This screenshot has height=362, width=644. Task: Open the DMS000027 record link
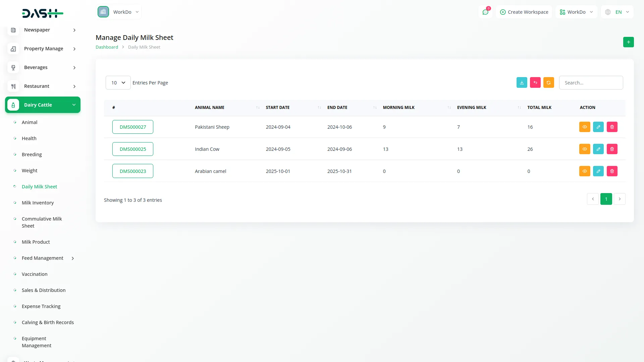click(x=133, y=127)
